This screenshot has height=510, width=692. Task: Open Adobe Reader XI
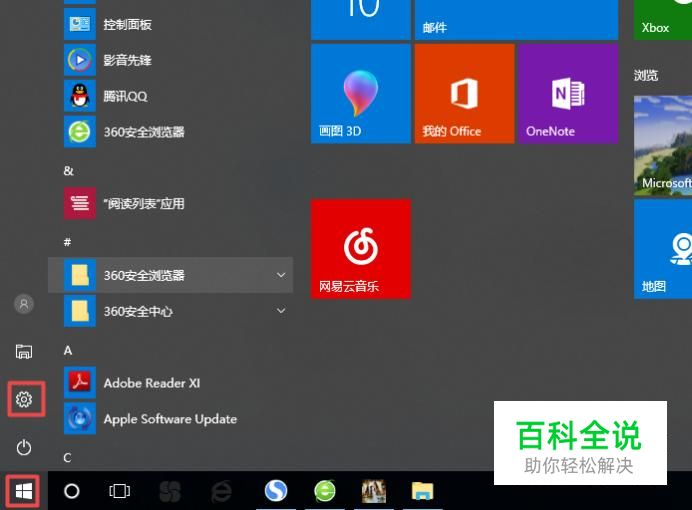click(x=170, y=382)
